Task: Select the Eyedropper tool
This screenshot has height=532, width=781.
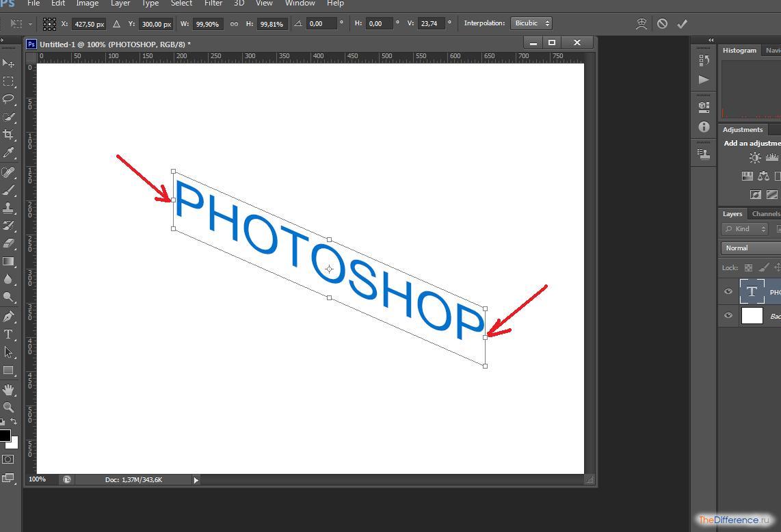Action: pyautogui.click(x=9, y=152)
